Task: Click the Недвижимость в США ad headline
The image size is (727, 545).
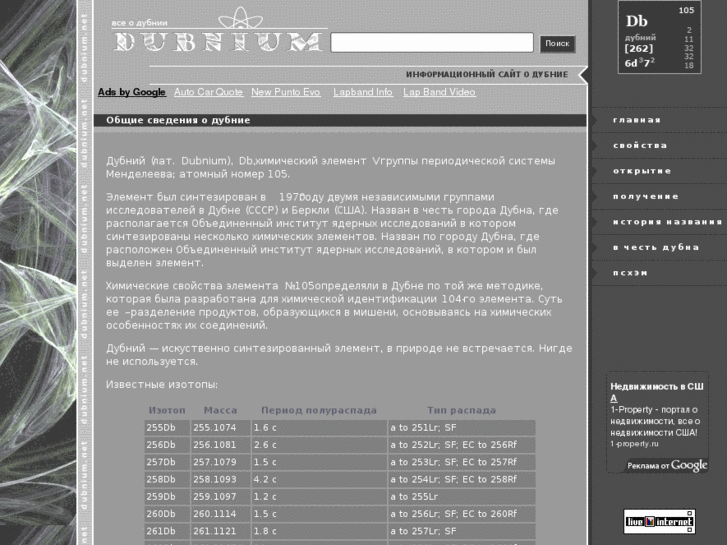Action: point(657,391)
